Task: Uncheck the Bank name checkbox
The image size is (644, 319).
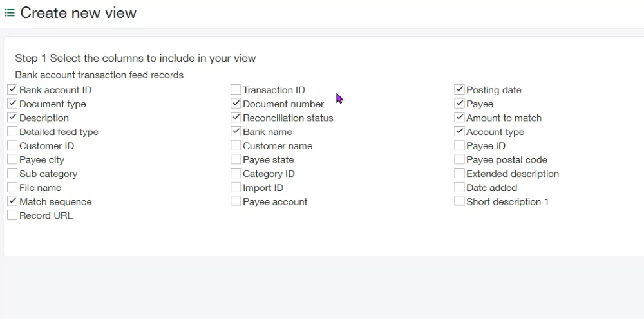Action: [236, 132]
